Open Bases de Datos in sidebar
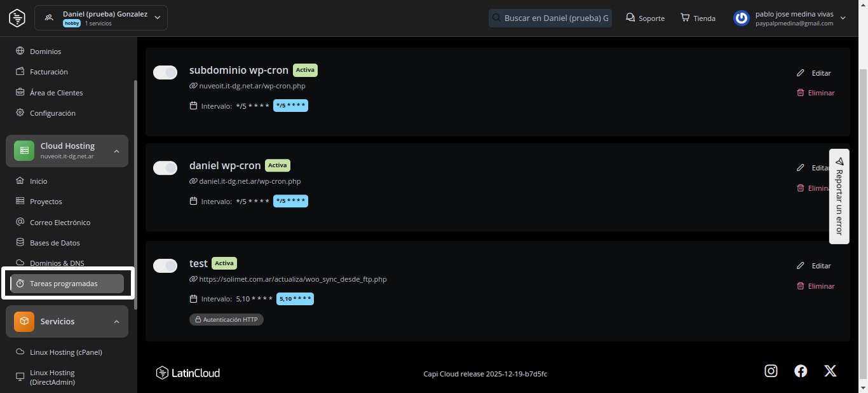868x393 pixels. (x=55, y=243)
